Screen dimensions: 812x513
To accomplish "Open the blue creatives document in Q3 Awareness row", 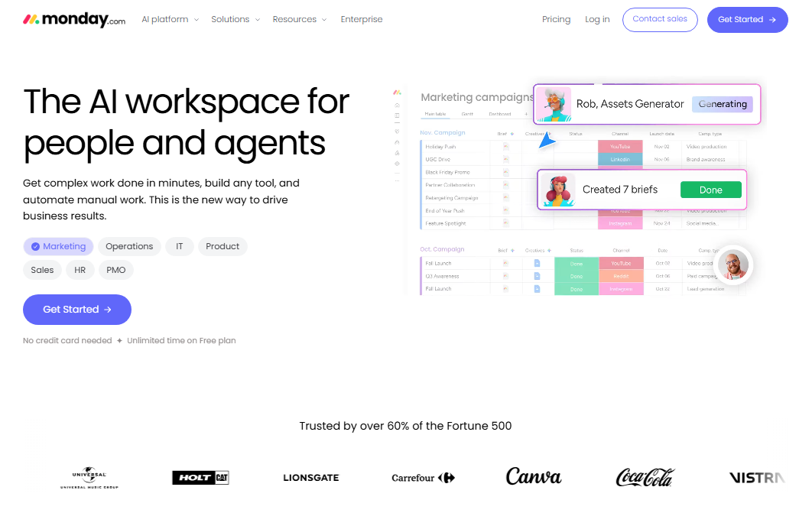I will point(537,276).
